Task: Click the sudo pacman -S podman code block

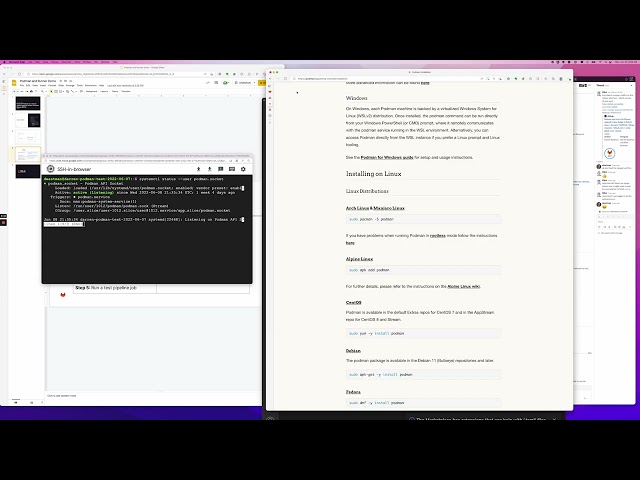Action: [423, 219]
